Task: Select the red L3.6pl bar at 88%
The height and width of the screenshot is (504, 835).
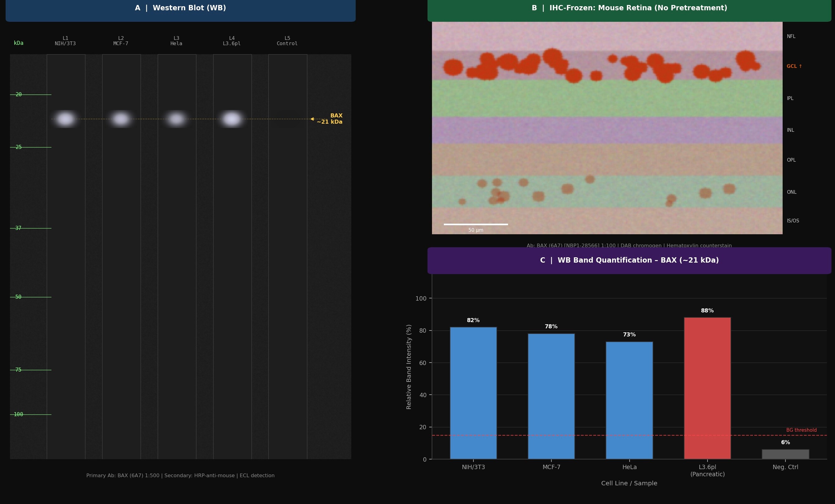Action: coord(707,388)
